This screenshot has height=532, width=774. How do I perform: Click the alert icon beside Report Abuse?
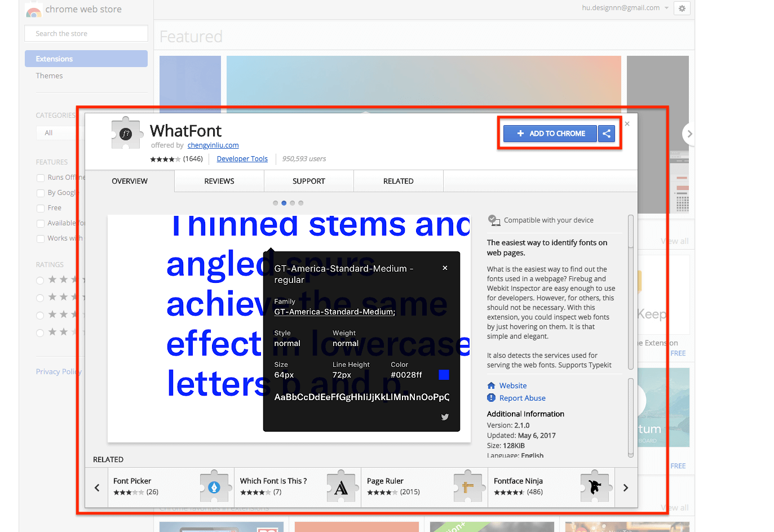tap(491, 398)
